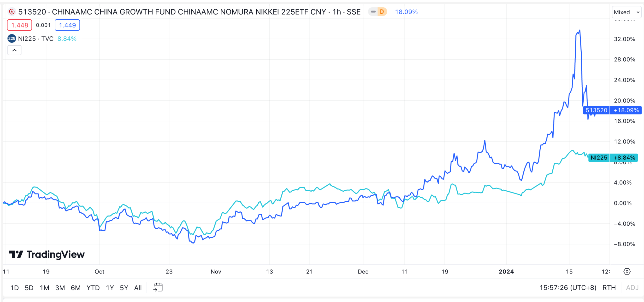
Task: Toggle RTH session mode
Action: (x=609, y=288)
